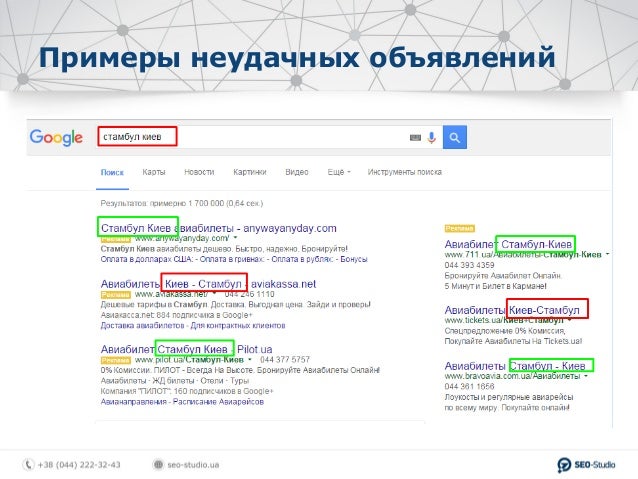Click the 'Реклама' label in right column

[x=459, y=229]
